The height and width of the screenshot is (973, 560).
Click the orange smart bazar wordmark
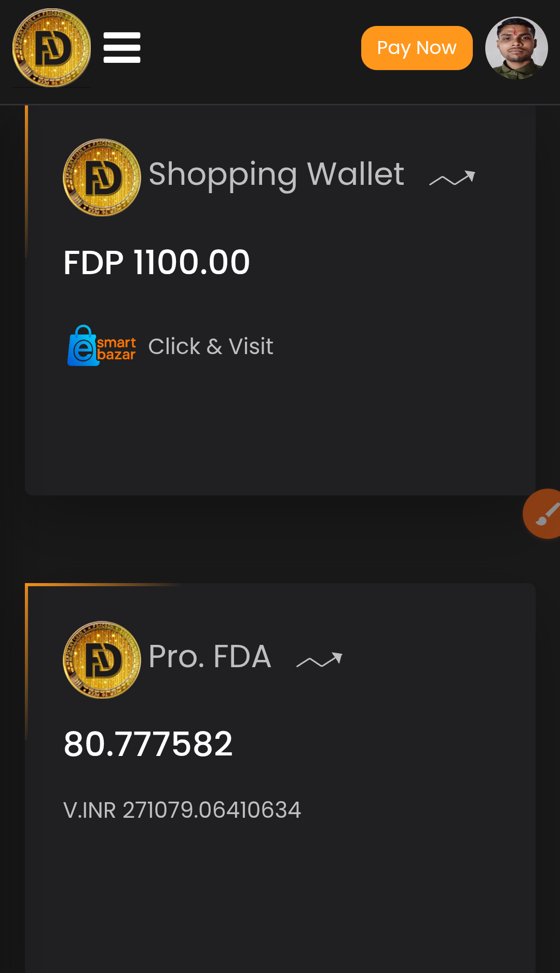pyautogui.click(x=116, y=348)
